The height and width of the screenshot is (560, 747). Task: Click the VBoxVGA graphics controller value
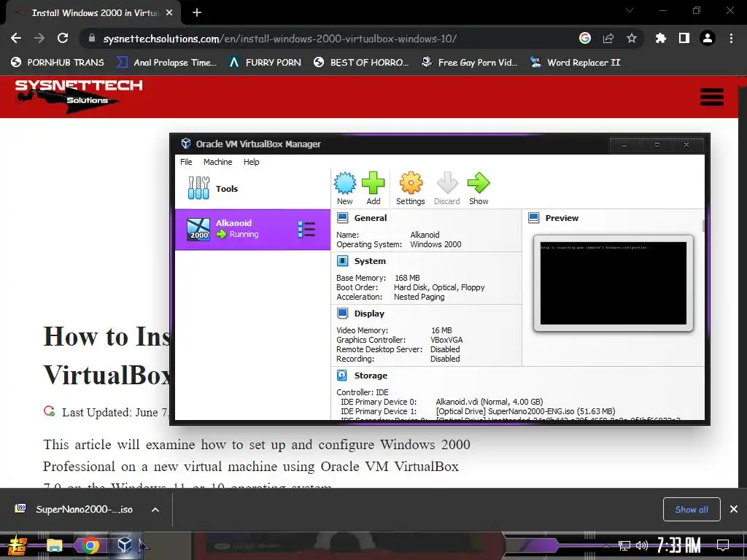(x=446, y=340)
